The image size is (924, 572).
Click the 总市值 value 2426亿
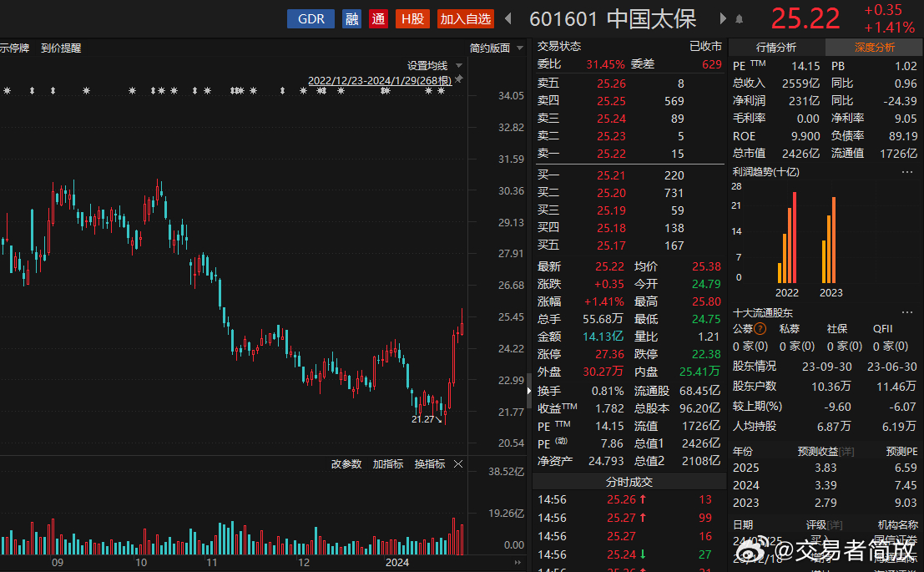click(x=800, y=154)
